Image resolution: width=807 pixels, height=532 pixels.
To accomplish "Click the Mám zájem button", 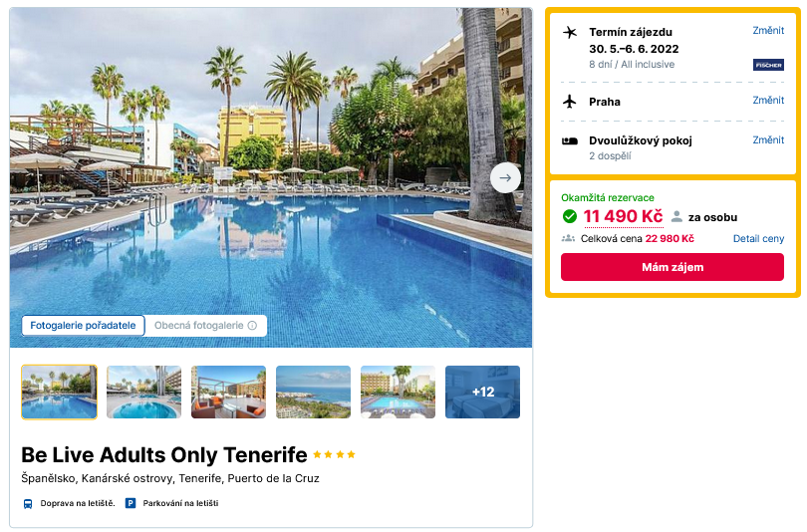I will [672, 267].
